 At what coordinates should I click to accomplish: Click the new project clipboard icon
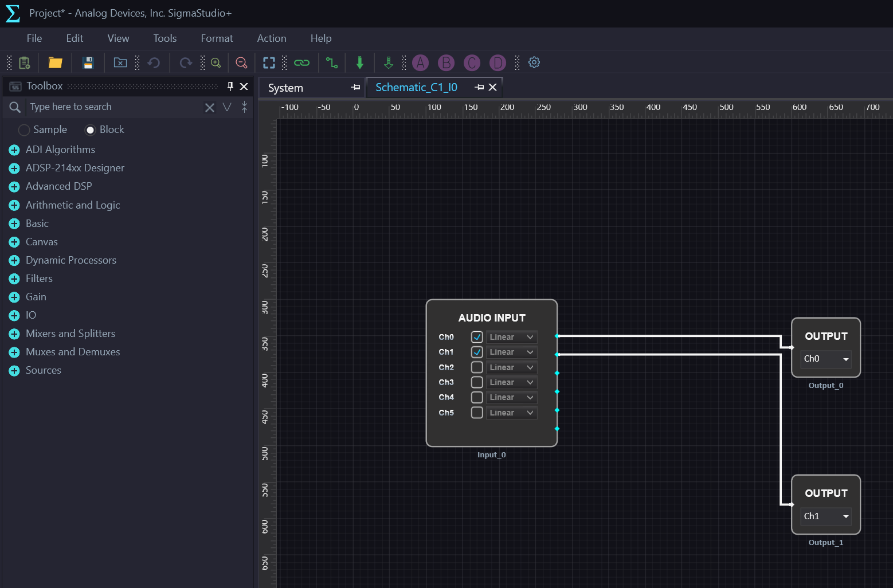pyautogui.click(x=25, y=62)
